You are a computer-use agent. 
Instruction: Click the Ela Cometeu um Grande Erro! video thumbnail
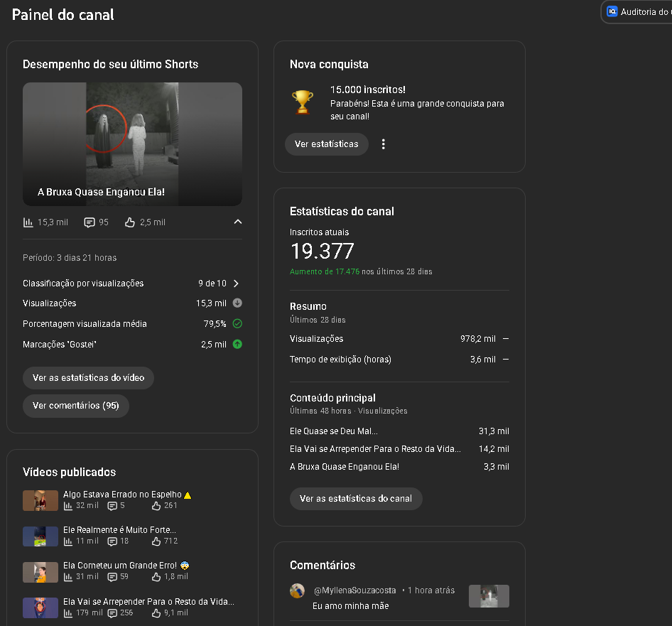click(x=40, y=572)
